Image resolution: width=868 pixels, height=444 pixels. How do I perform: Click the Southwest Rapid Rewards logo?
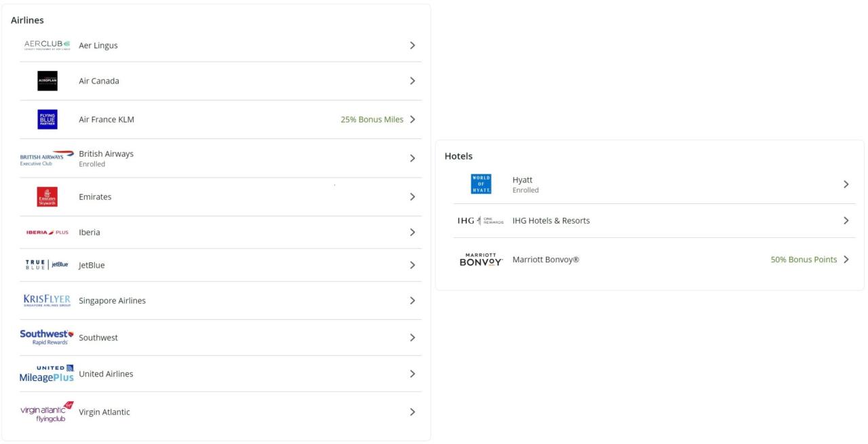click(x=47, y=338)
